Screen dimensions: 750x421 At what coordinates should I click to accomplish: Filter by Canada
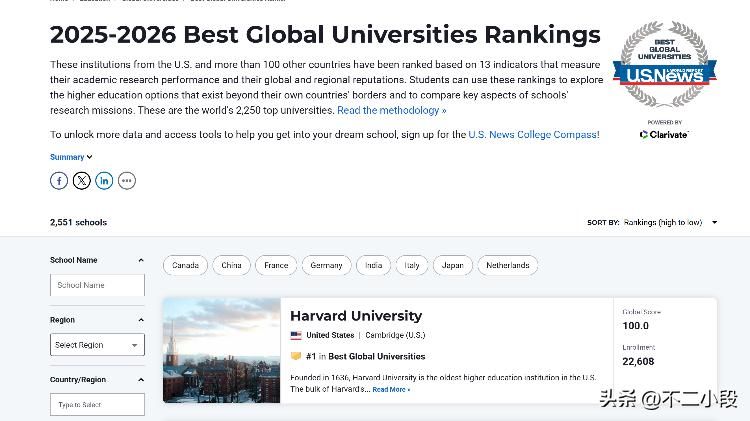[185, 266]
